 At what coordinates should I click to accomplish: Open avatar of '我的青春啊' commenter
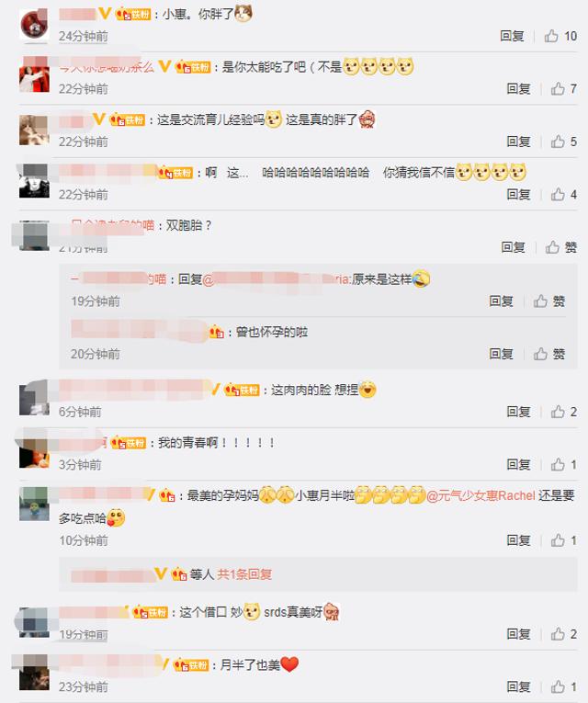pyautogui.click(x=34, y=453)
